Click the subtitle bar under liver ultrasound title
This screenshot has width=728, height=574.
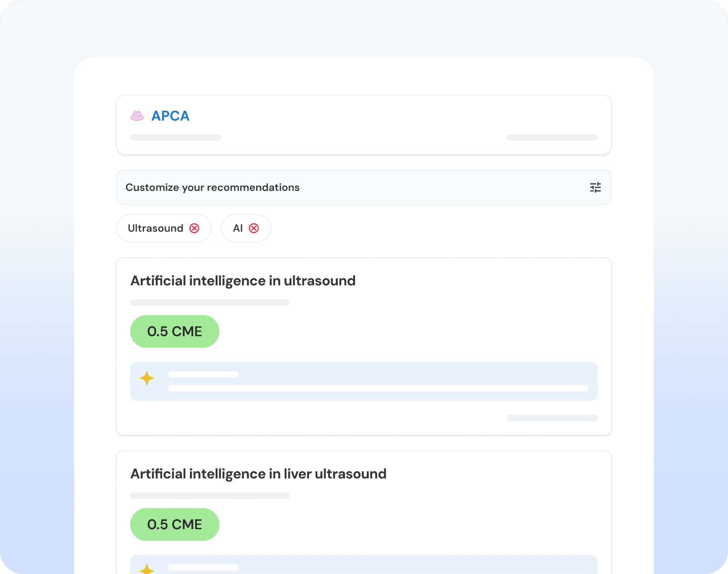[209, 496]
